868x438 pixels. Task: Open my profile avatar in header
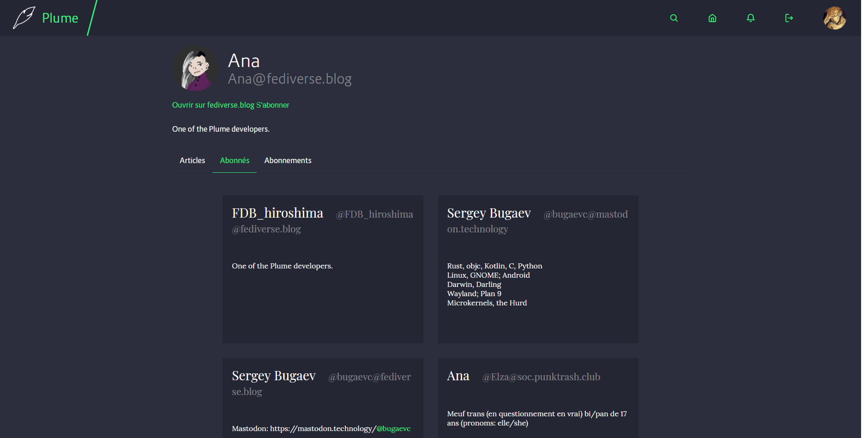834,18
